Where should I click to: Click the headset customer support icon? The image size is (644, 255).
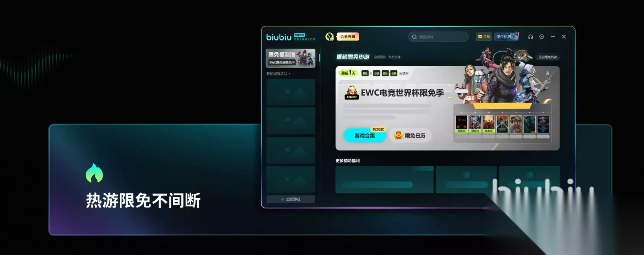pyautogui.click(x=530, y=37)
